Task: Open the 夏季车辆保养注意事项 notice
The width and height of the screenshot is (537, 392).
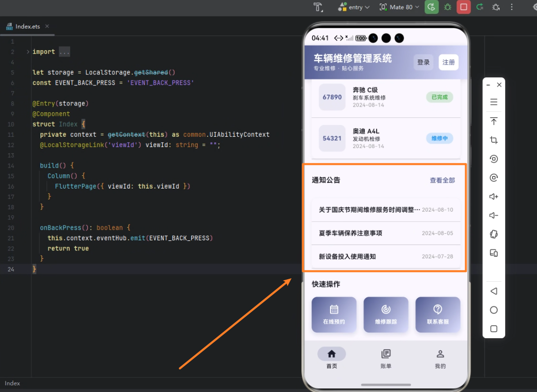Action: [386, 233]
